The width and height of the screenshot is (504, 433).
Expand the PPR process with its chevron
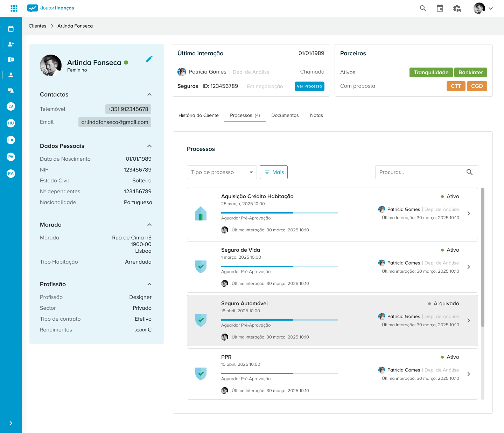click(x=469, y=374)
